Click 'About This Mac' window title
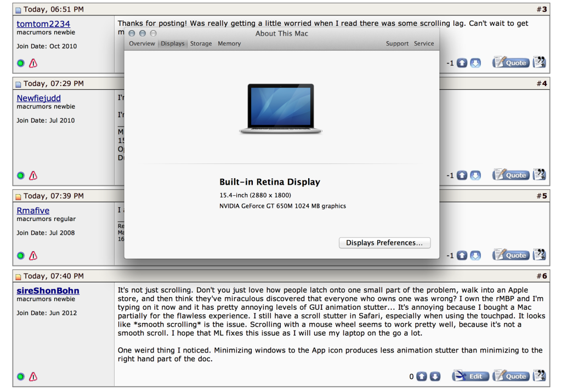 tap(281, 33)
